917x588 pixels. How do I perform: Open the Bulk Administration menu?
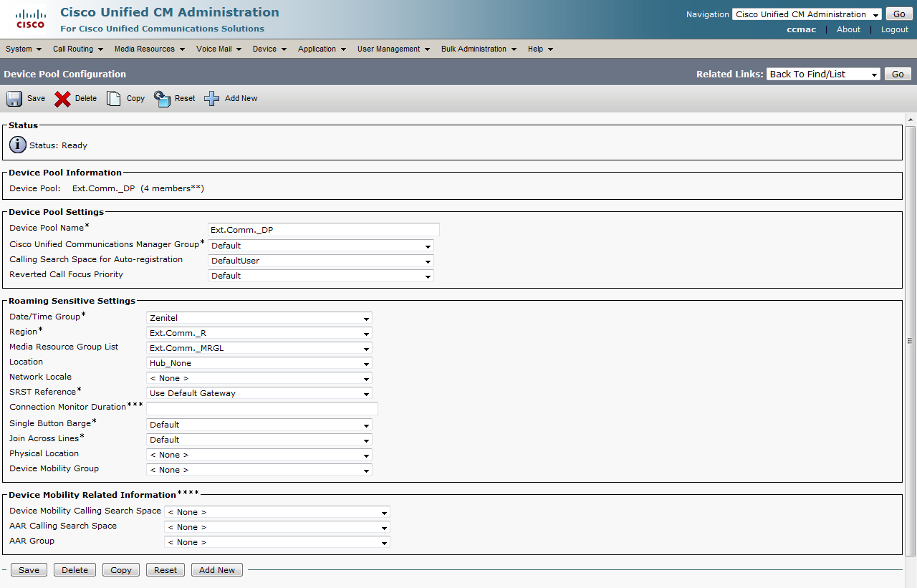pos(478,49)
